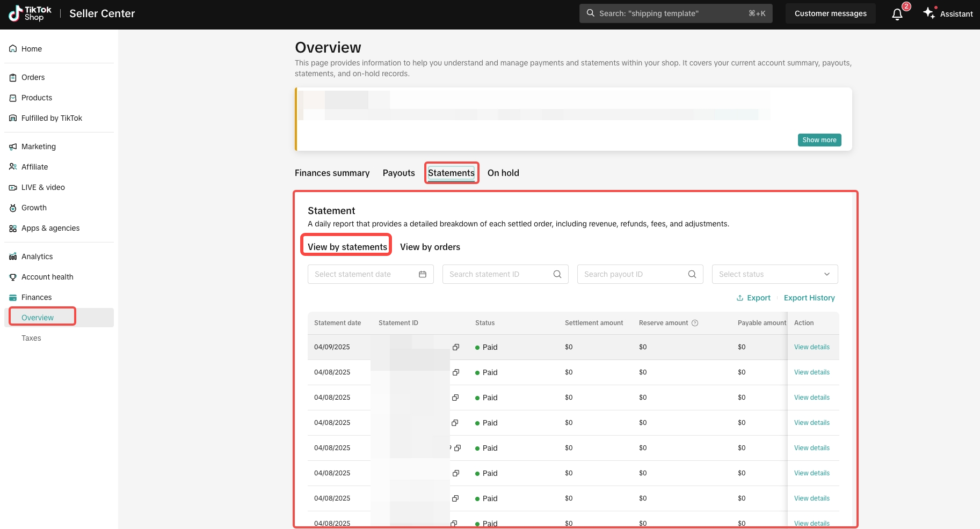The height and width of the screenshot is (529, 980).
Task: Click the Home icon in sidebar
Action: (x=13, y=49)
